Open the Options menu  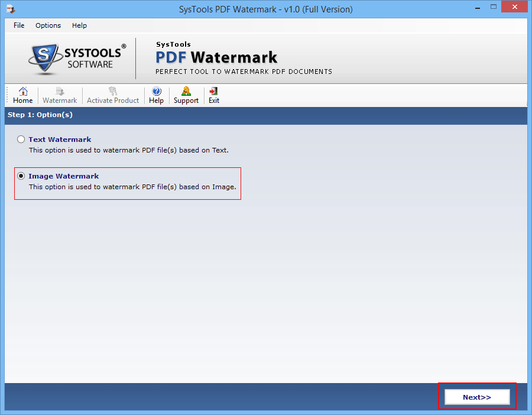point(48,25)
